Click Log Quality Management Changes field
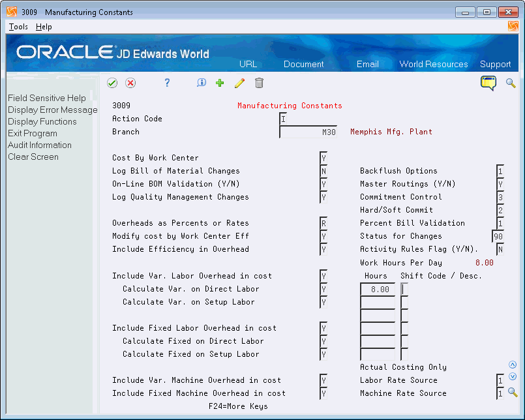Viewport: 525px width, 420px height. coord(323,197)
